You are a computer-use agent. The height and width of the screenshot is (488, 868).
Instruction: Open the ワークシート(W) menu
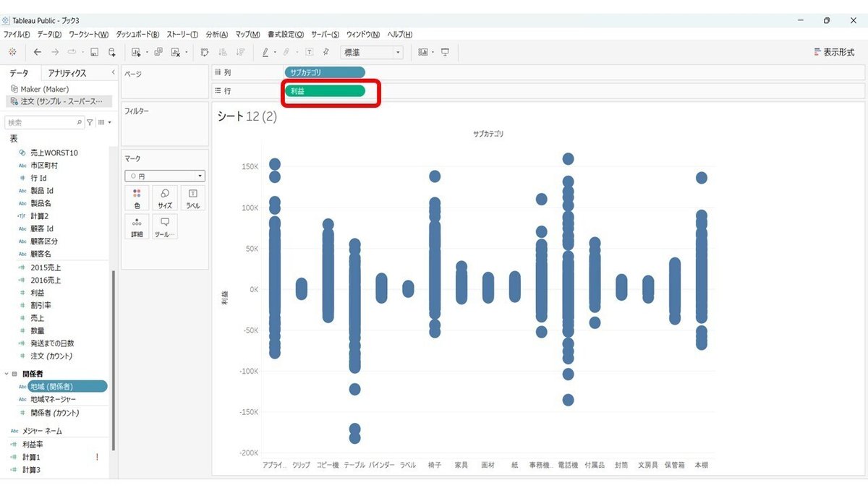[x=89, y=35]
